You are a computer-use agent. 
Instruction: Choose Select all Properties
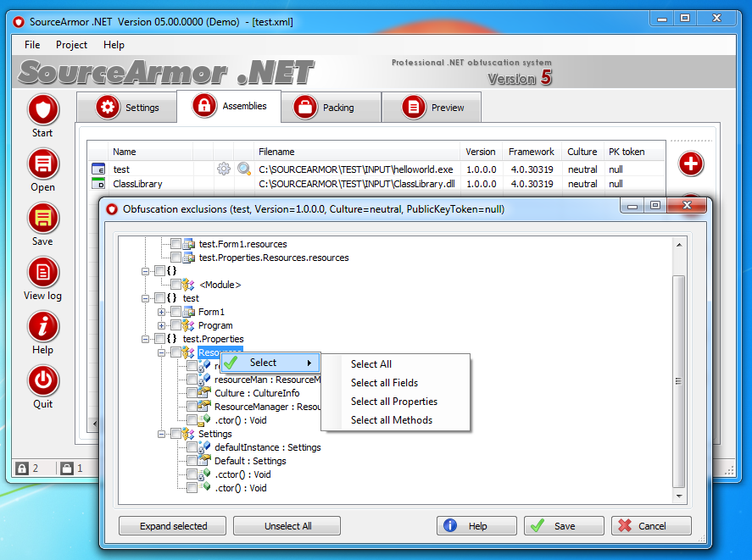tap(394, 402)
